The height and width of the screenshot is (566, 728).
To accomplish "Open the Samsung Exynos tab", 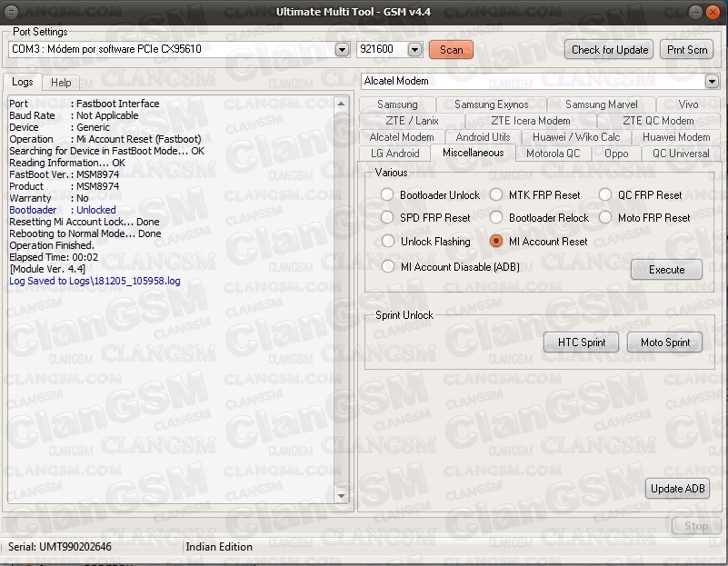I will click(x=491, y=104).
